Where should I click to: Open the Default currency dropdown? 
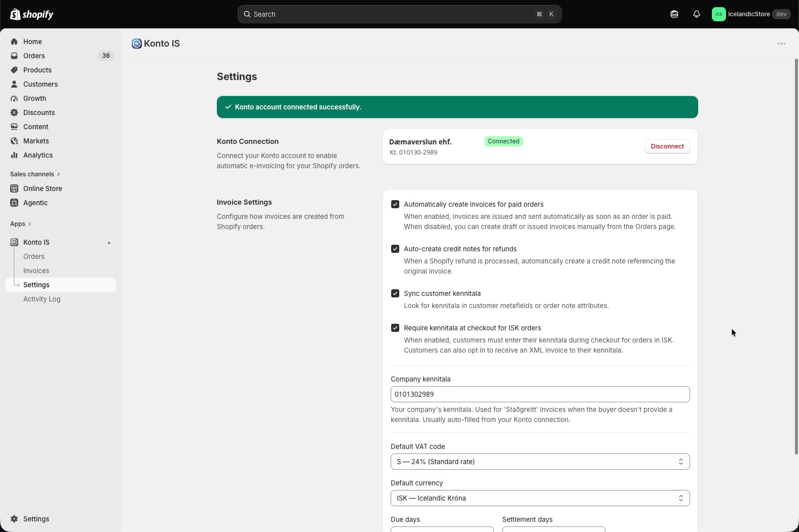click(540, 498)
